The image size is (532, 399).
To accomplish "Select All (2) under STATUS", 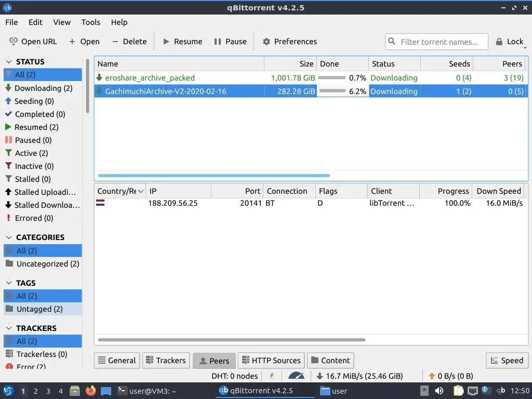I will coord(43,75).
